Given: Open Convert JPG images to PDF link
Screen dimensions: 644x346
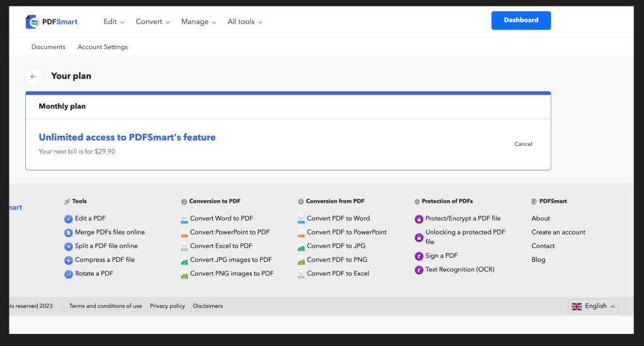Looking at the screenshot, I should click(231, 259).
